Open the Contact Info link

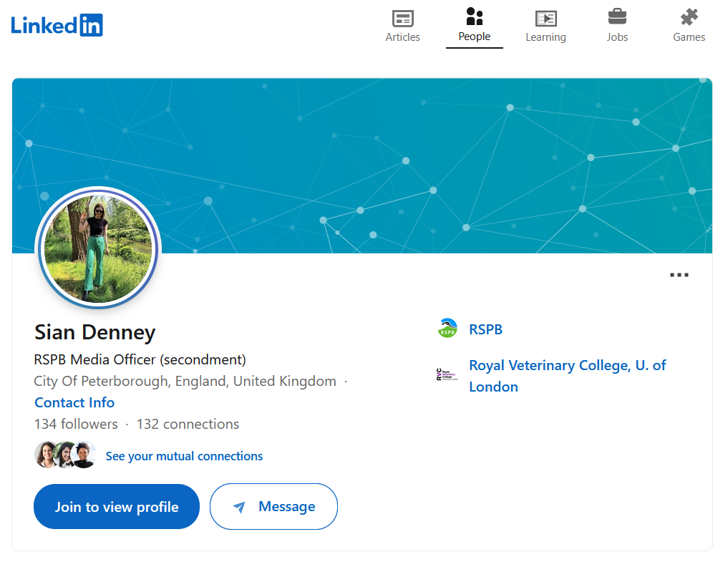(74, 402)
